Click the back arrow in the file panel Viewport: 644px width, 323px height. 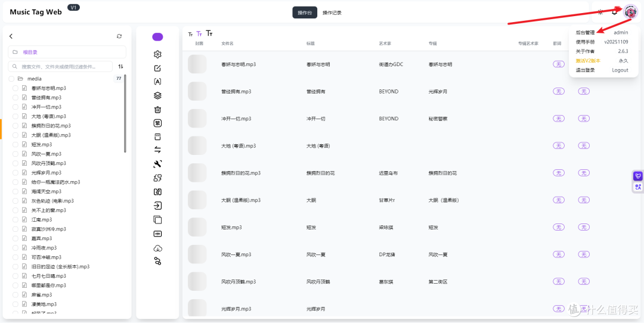click(x=11, y=36)
